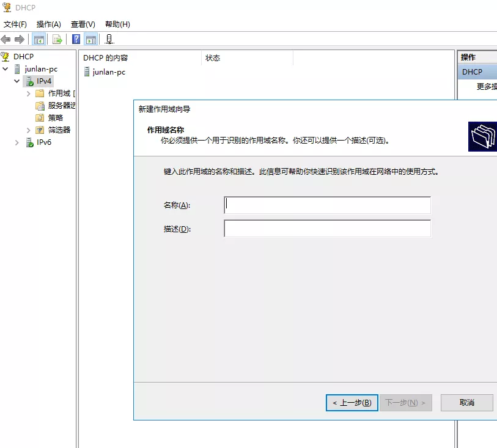Open Help via the blue question mark icon
Screen dimensions: 497x448
[76, 40]
